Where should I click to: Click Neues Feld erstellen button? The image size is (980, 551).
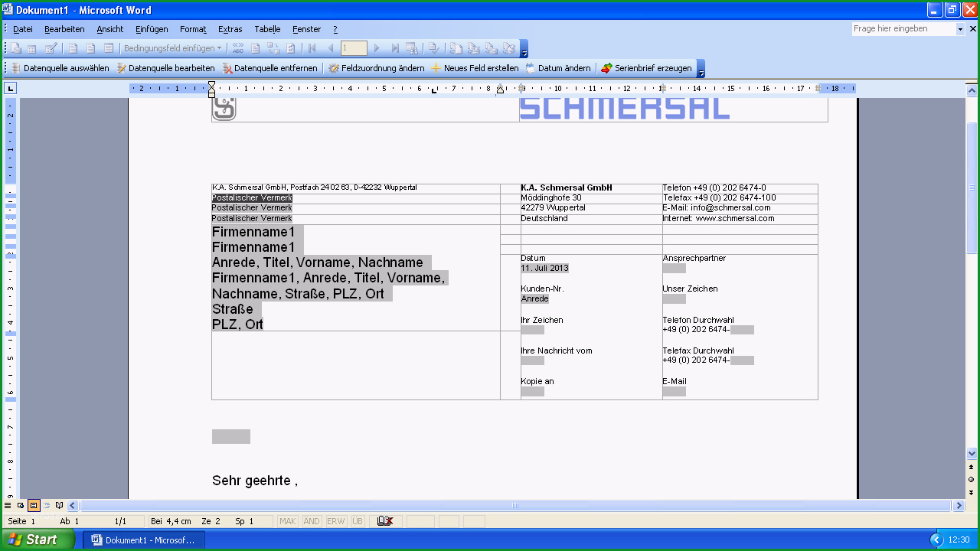click(475, 68)
